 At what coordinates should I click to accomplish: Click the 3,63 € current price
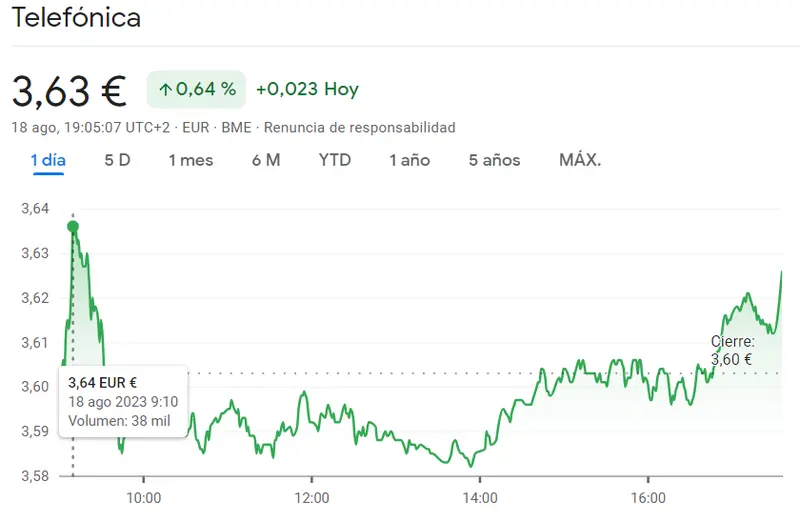tap(69, 91)
